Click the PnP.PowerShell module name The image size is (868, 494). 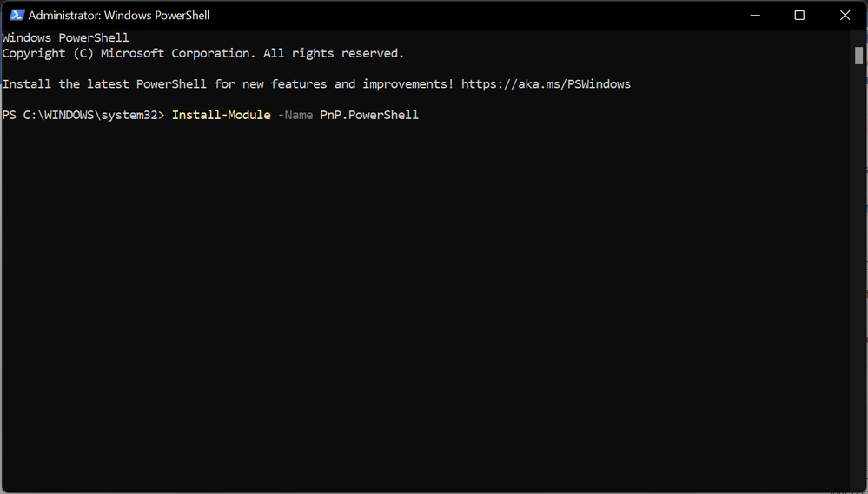369,115
